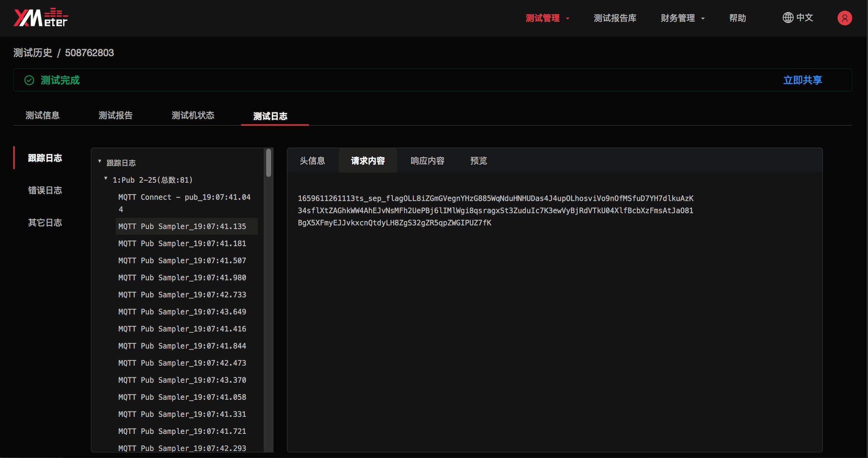This screenshot has height=458, width=868.
Task: Switch to the 测试报告 tab
Action: point(115,115)
